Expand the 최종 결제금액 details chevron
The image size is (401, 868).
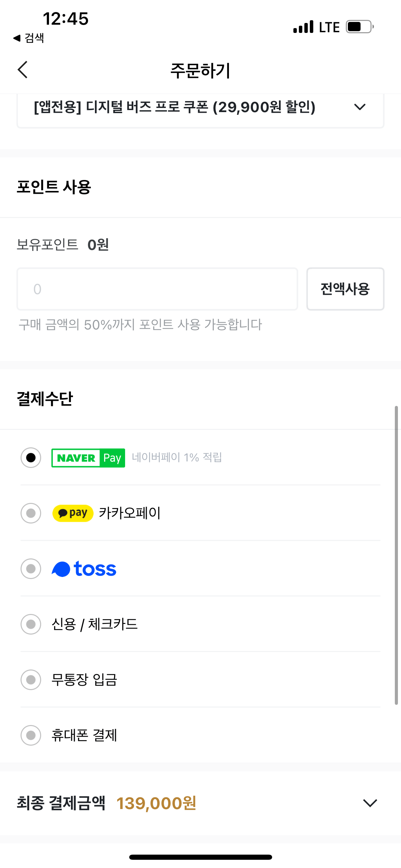(x=370, y=803)
